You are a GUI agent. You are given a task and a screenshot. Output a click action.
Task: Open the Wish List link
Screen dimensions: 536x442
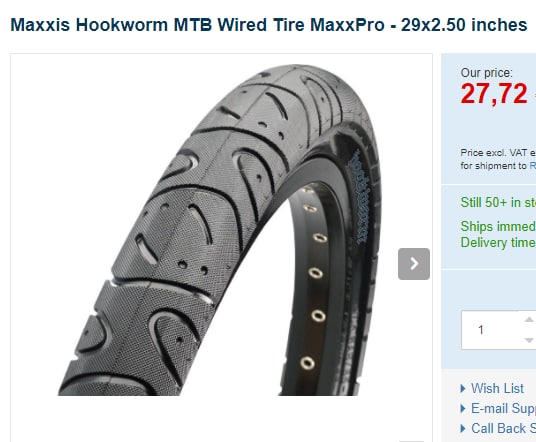[x=497, y=388]
